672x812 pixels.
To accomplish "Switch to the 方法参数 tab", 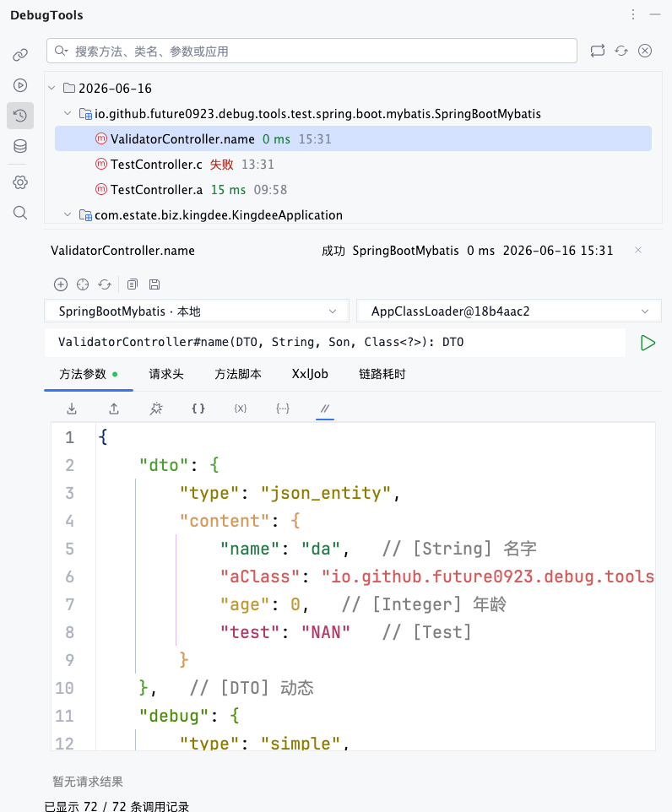I will point(89,374).
